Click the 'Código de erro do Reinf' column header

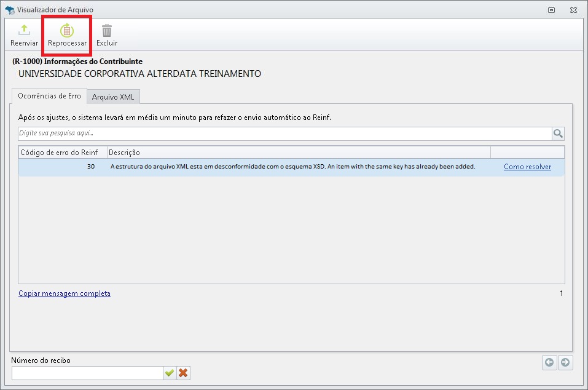[x=63, y=153]
